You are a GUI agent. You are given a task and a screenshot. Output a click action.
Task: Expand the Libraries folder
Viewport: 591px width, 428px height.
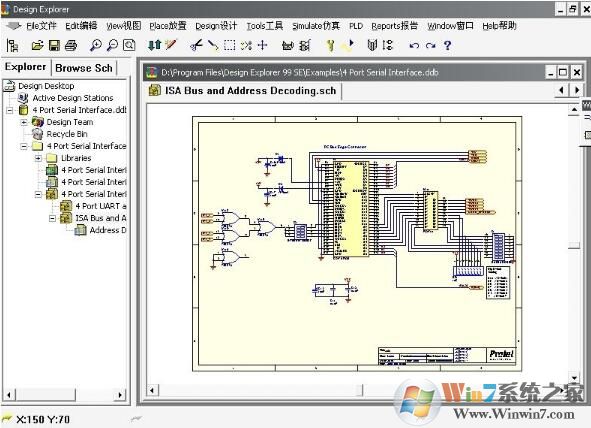[x=38, y=158]
